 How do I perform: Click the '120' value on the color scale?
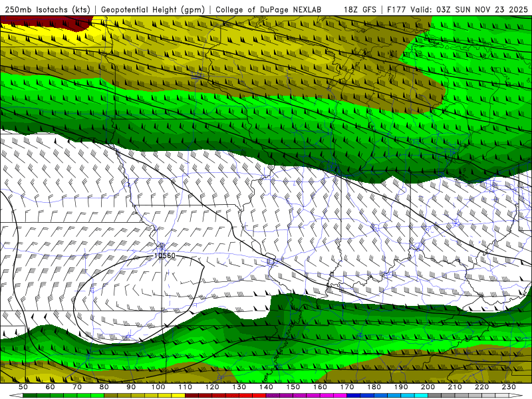212,387
